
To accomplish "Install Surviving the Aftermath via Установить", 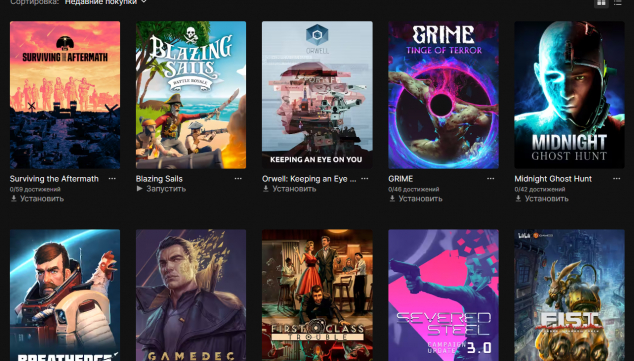I will tap(37, 198).
